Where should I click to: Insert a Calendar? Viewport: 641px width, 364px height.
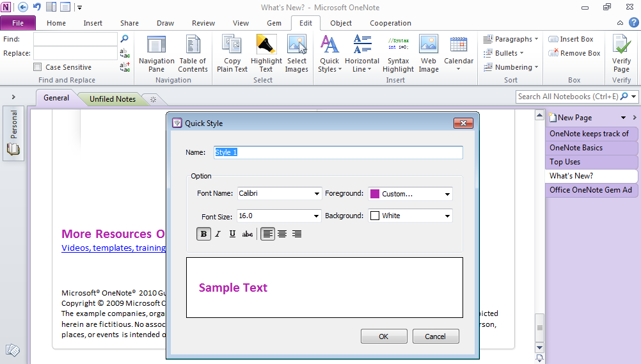click(x=458, y=54)
